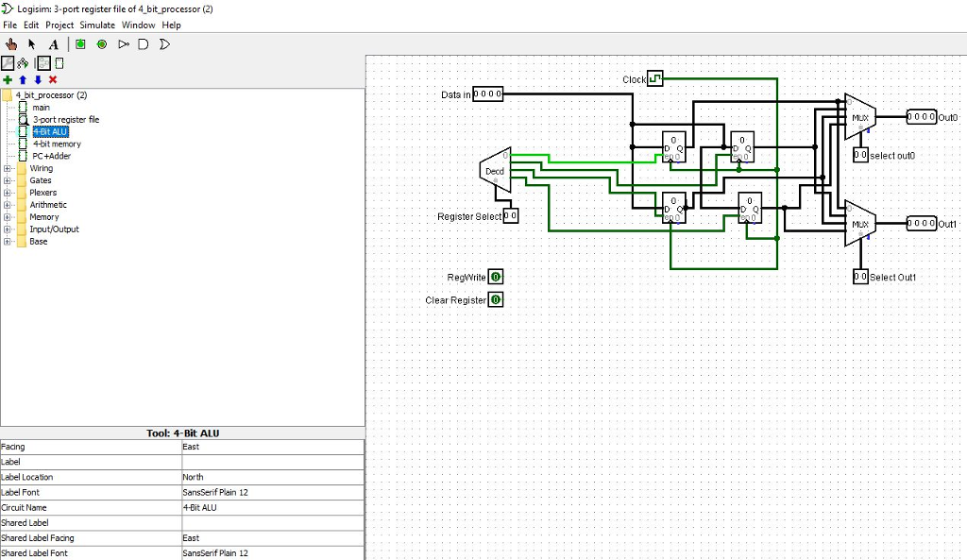The image size is (967, 560).
Task: Add a circuit with green plus
Action: (8, 79)
